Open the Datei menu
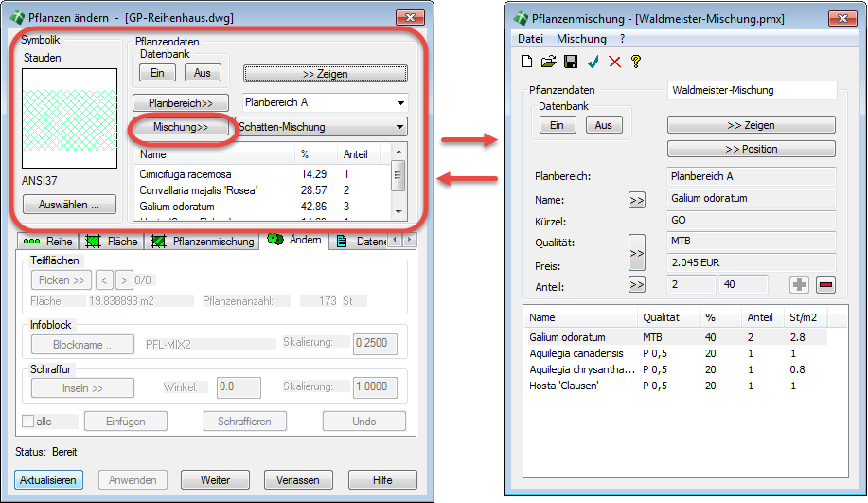The height and width of the screenshot is (503, 868). (530, 39)
